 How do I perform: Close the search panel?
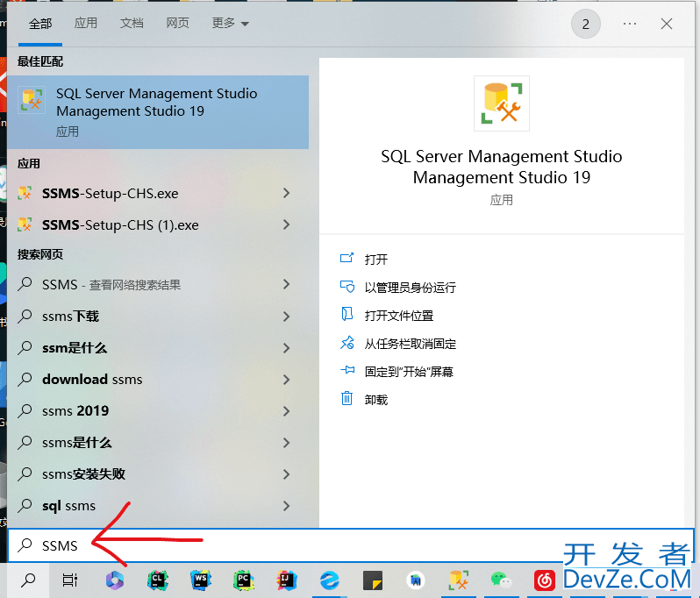(667, 24)
